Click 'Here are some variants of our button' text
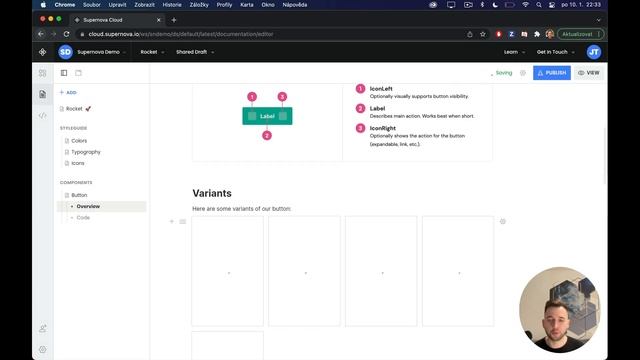Image resolution: width=640 pixels, height=360 pixels. click(x=242, y=209)
